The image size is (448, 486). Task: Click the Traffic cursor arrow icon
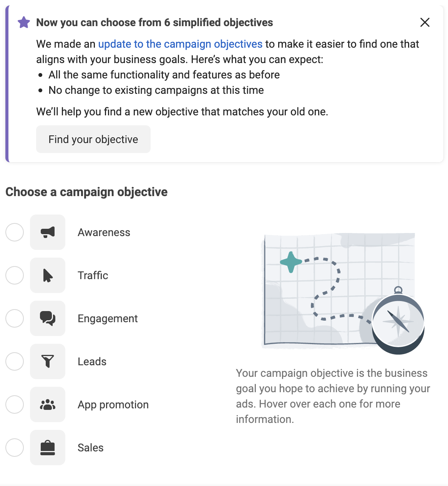48,275
